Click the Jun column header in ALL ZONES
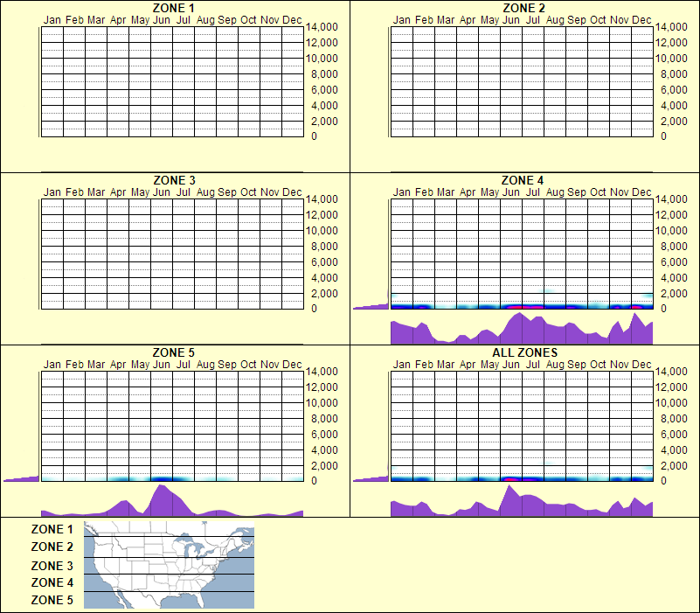This screenshot has width=700, height=613. 510,366
